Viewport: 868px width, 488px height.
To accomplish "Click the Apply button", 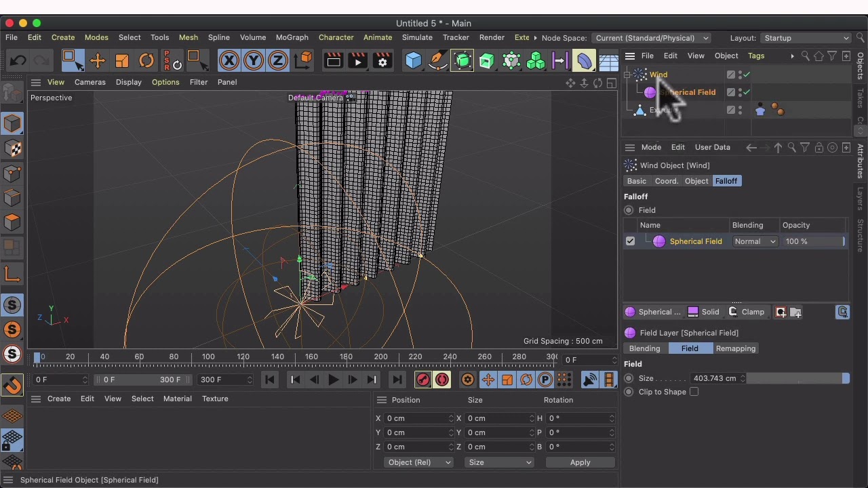I will point(580,462).
